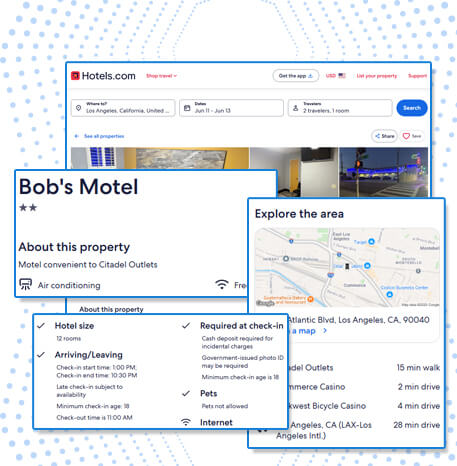Image resolution: width=457 pixels, height=466 pixels.
Task: Open the photo showing the refrigerator
Action: pos(294,172)
